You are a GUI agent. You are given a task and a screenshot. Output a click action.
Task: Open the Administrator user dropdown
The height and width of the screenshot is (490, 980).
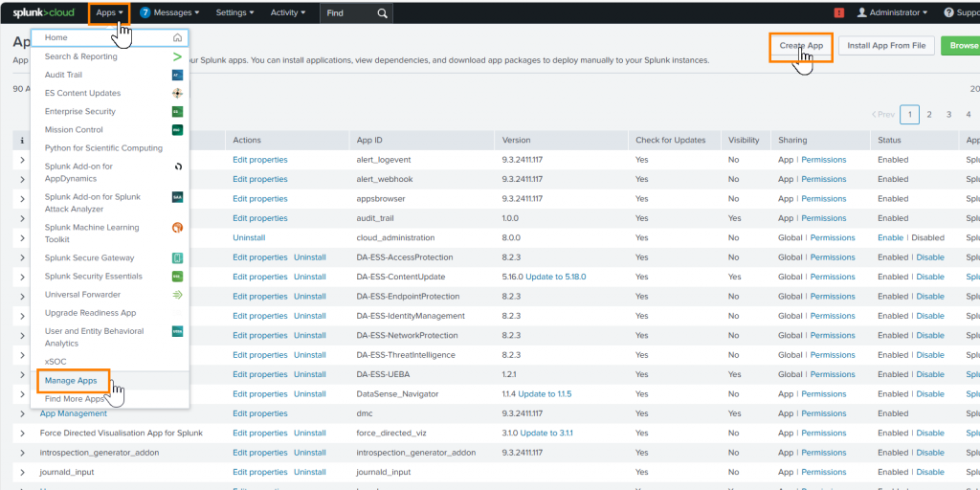click(x=892, y=13)
